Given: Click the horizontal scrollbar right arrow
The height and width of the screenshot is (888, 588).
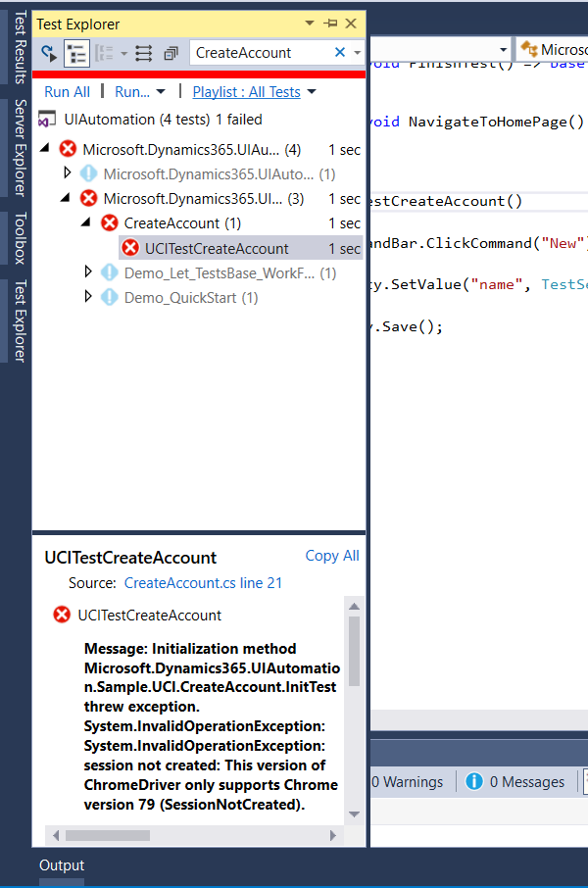Looking at the screenshot, I should click(333, 835).
